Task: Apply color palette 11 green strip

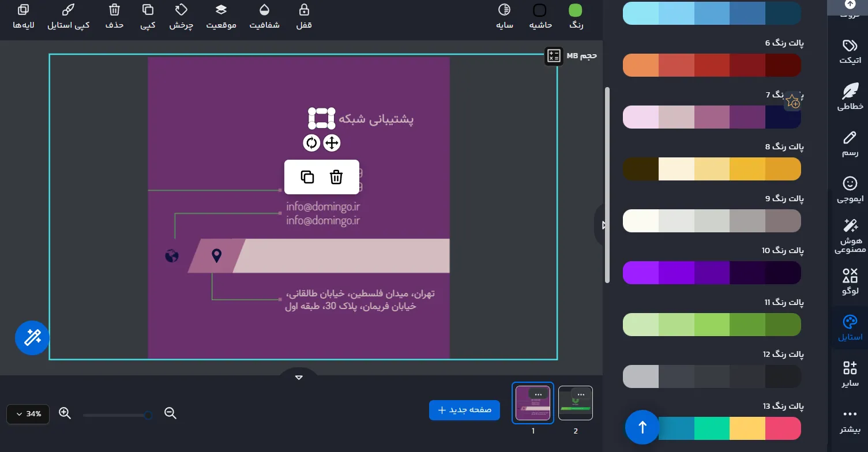Action: (712, 325)
